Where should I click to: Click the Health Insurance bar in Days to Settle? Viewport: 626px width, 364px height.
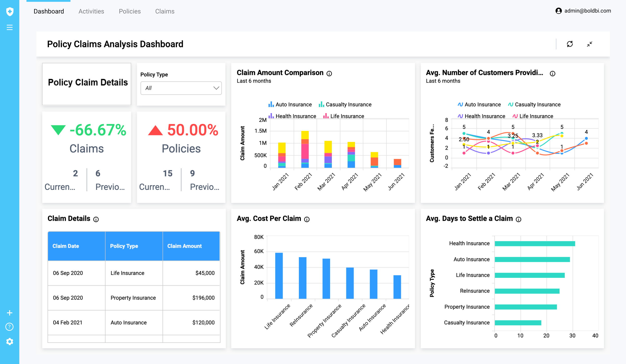(x=535, y=244)
